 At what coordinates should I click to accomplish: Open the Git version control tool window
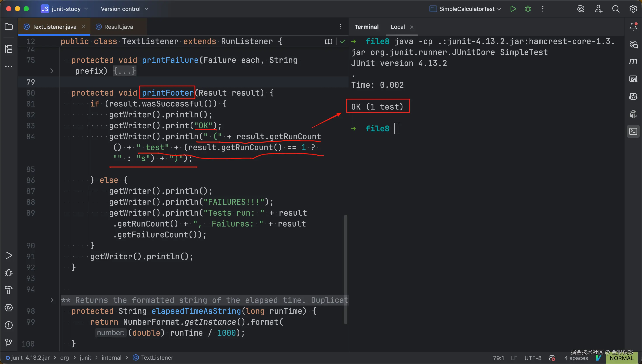click(9, 342)
